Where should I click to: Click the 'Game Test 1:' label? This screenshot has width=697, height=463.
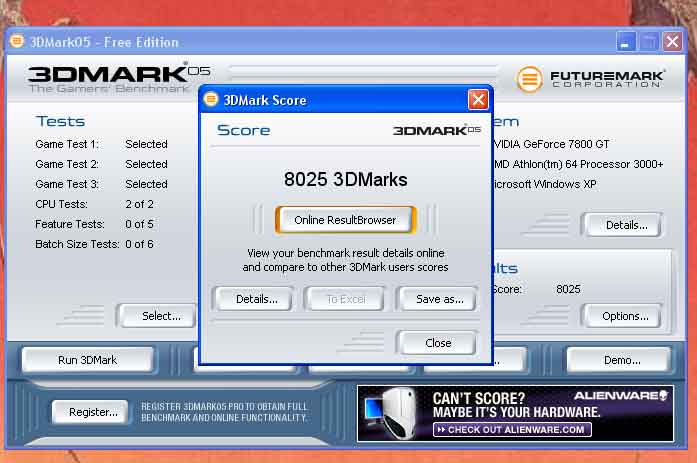[67, 144]
